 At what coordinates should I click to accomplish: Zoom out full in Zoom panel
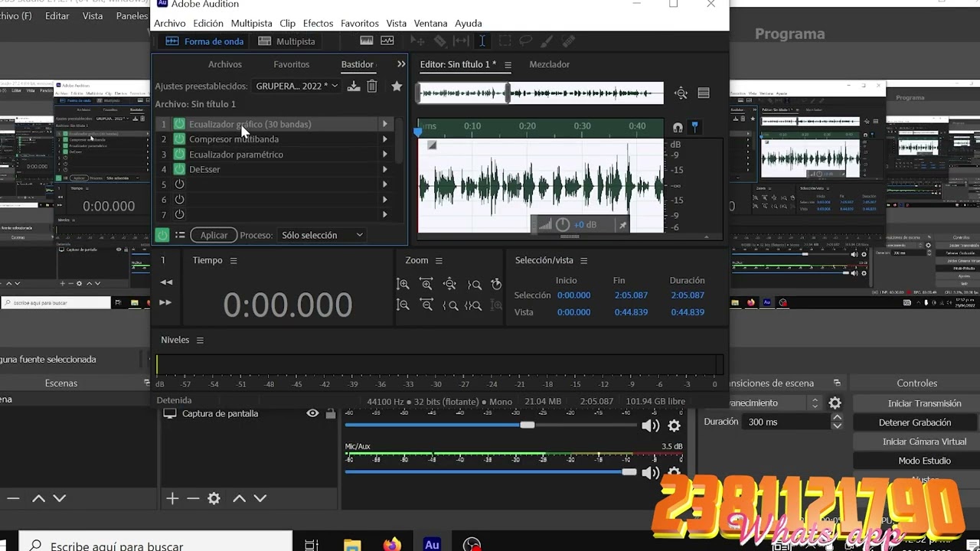(449, 285)
